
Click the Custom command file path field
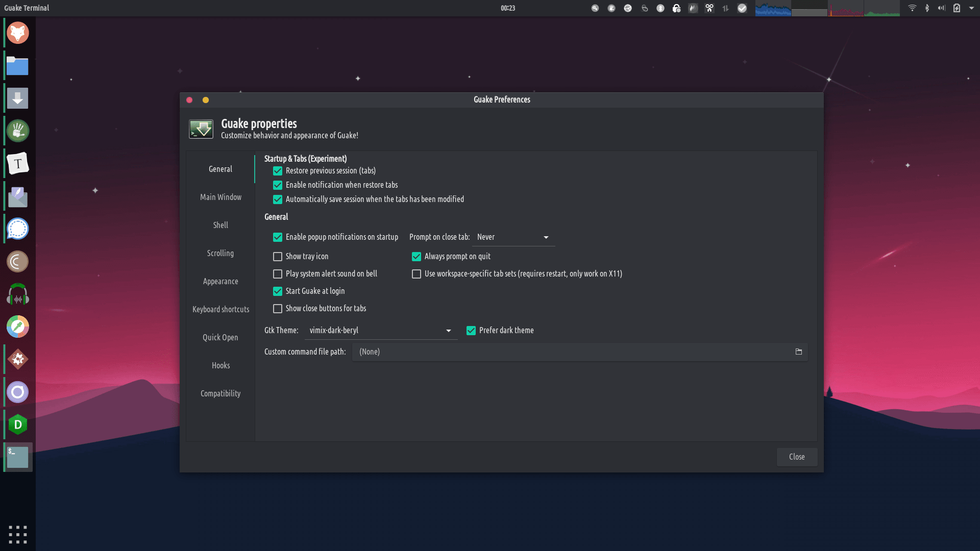580,352
